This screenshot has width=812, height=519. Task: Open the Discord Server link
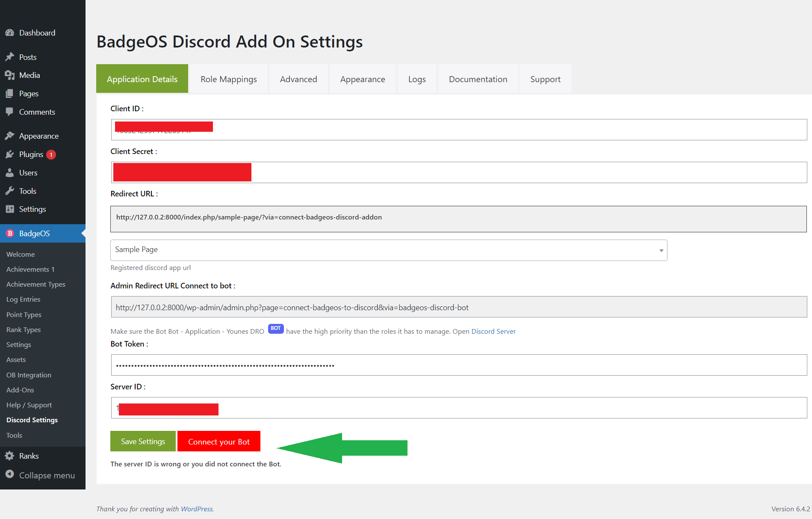point(493,331)
